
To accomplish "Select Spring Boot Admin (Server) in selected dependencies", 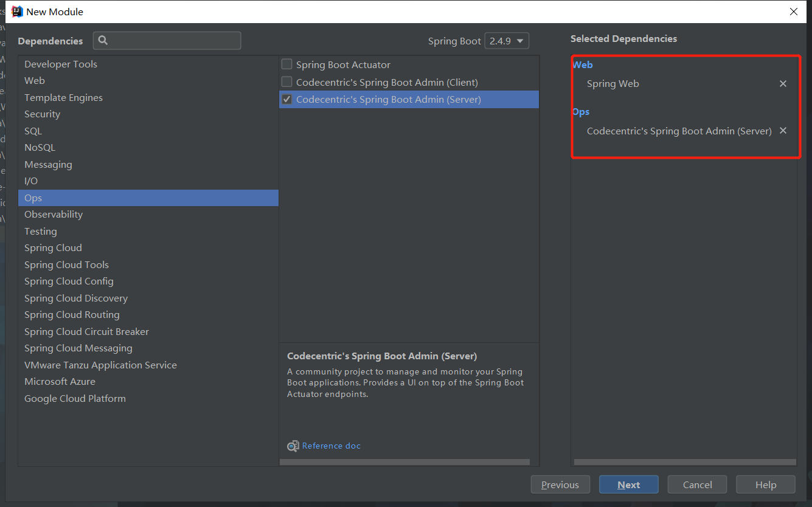I will click(x=679, y=131).
